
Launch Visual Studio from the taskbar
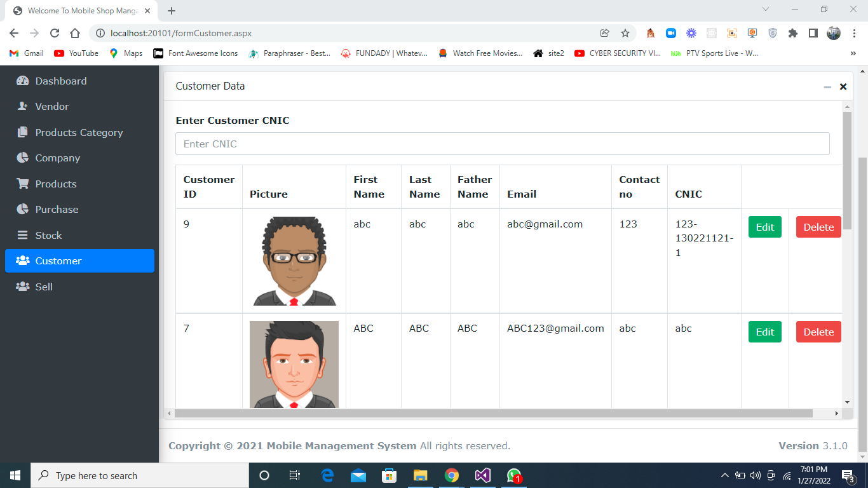coord(482,475)
